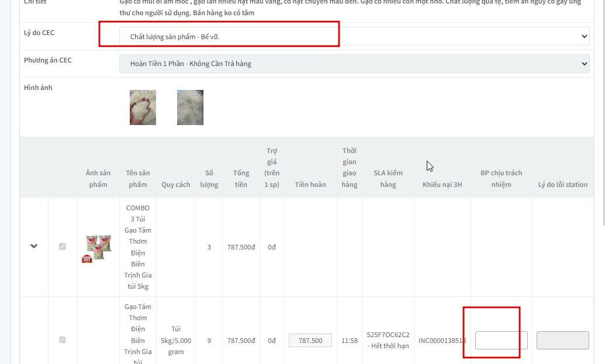The height and width of the screenshot is (364, 605).
Task: Click the page vertical scrollbar
Action: tap(603, 112)
